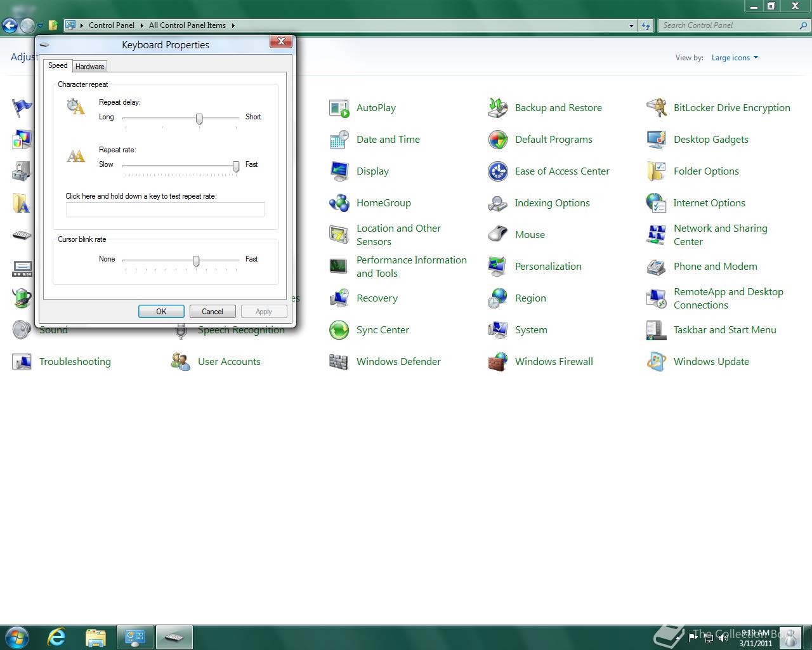812x650 pixels.
Task: Open Location and Other Sensors icon
Action: click(339, 235)
